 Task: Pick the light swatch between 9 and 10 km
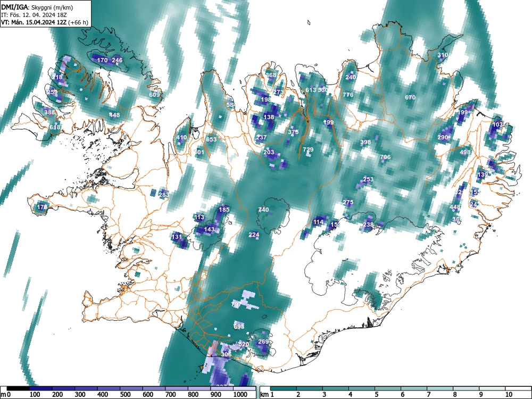pos(492,388)
